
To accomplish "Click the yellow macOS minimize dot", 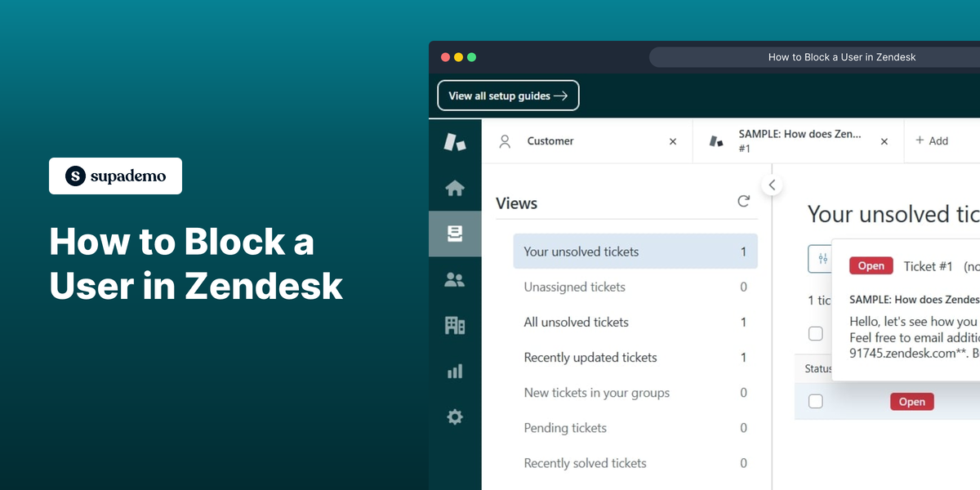I will pos(459,57).
